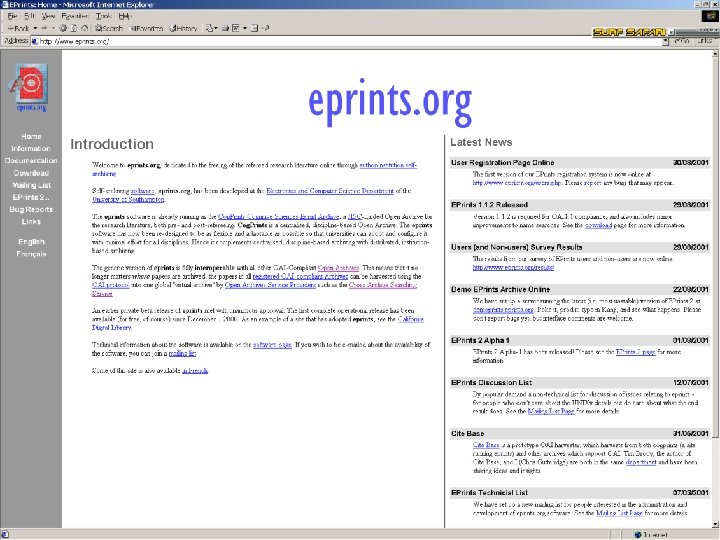Open the File menu
Screen dimensions: 720x540
[x=12, y=16]
